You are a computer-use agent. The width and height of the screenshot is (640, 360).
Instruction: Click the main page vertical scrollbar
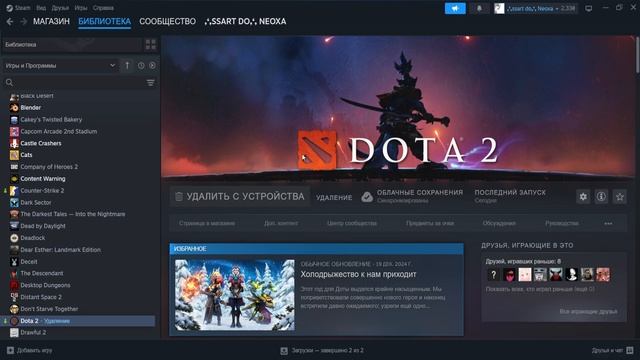[637, 55]
